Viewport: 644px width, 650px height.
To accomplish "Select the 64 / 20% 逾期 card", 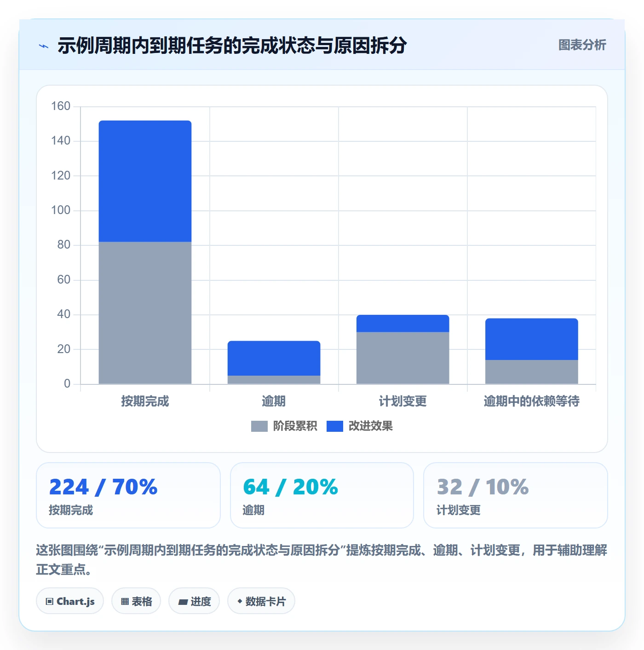I will (322, 495).
